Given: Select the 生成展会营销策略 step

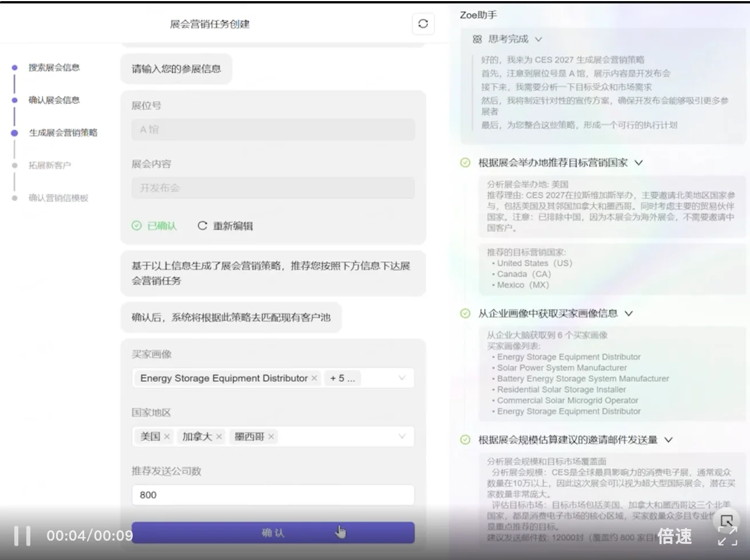Looking at the screenshot, I should click(x=63, y=132).
